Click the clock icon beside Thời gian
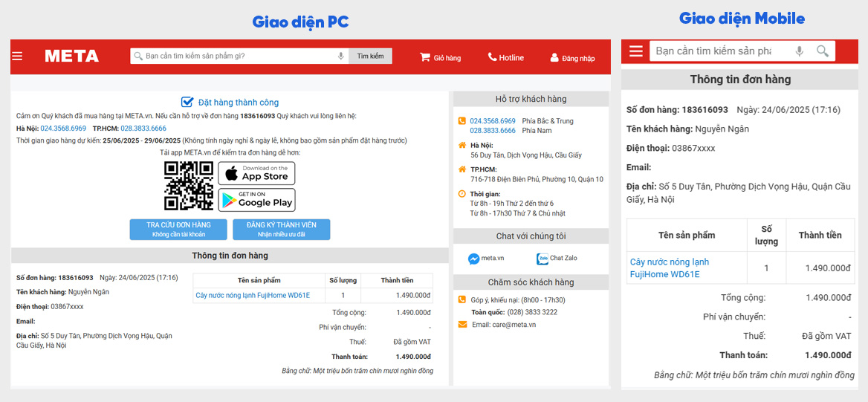 (x=462, y=194)
